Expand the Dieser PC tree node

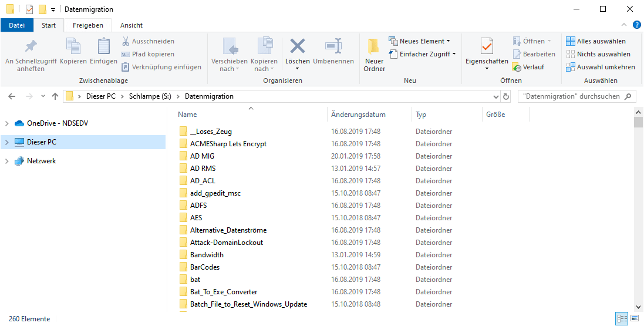6,142
